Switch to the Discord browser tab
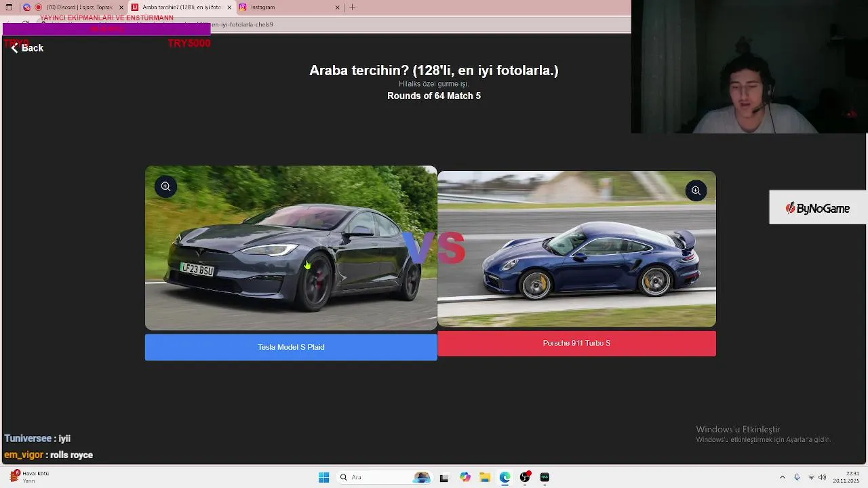868x488 pixels. [75, 7]
